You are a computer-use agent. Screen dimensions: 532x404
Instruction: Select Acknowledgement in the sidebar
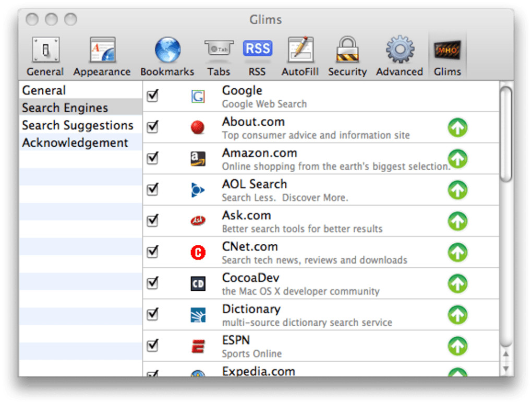[81, 142]
